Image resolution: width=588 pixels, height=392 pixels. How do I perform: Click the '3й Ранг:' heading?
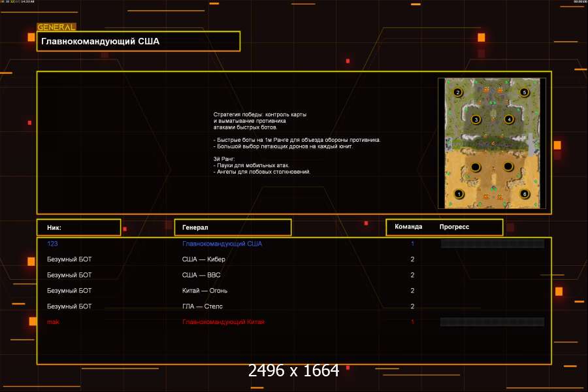[224, 159]
